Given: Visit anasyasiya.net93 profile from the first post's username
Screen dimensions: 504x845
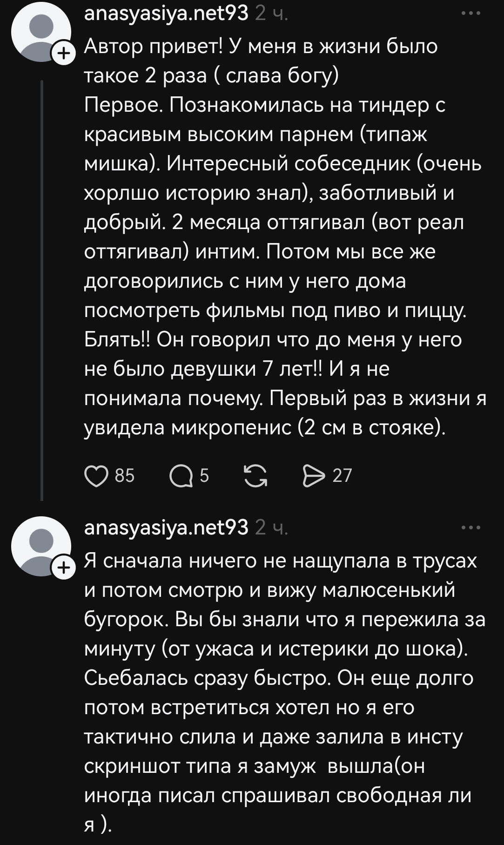Looking at the screenshot, I should click(x=166, y=14).
